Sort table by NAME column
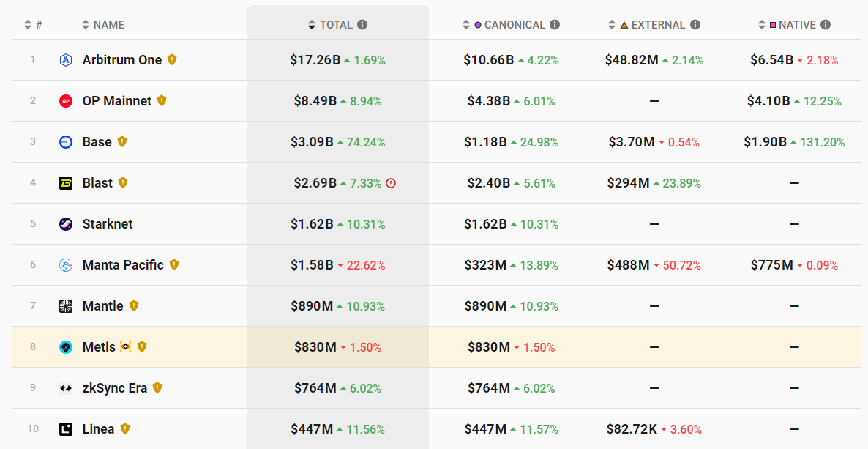The image size is (868, 449). pos(103,24)
